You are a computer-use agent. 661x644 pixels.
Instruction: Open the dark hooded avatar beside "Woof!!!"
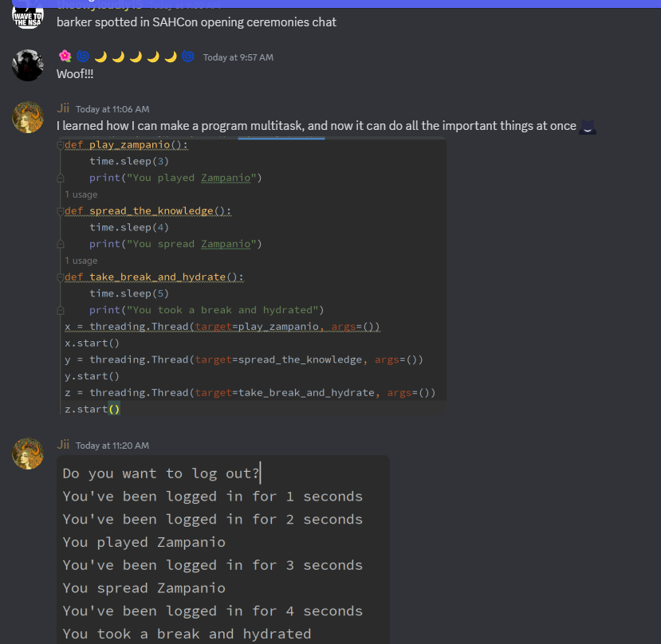tap(28, 65)
